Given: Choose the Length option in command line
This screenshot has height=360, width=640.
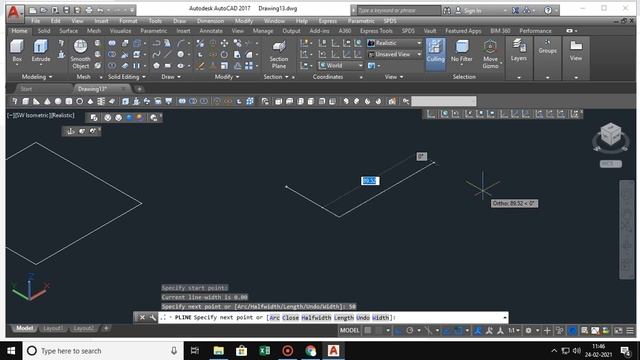Looking at the screenshot, I should point(344,318).
